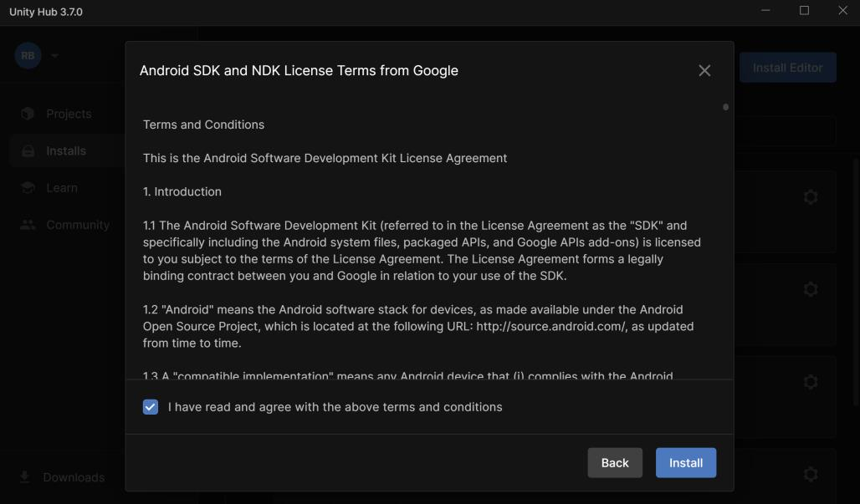Viewport: 860px width, 504px height.
Task: Click 'I have read and agree' label text
Action: tap(335, 407)
